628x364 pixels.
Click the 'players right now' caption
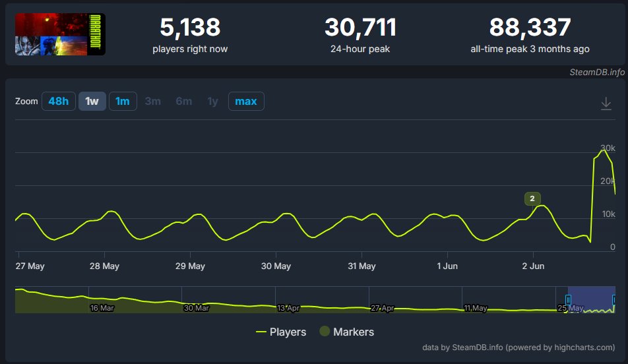click(190, 49)
